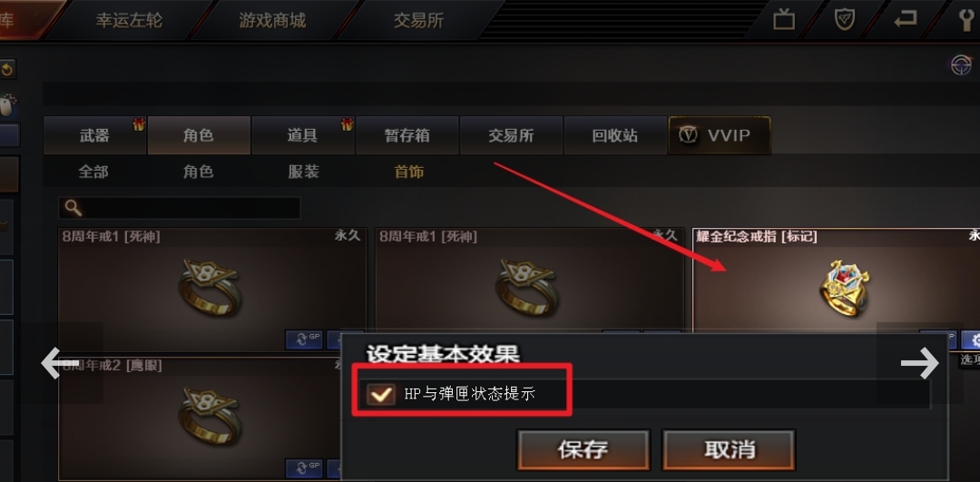Open the TV broadcast icon in top bar
The height and width of the screenshot is (482, 980).
[784, 19]
